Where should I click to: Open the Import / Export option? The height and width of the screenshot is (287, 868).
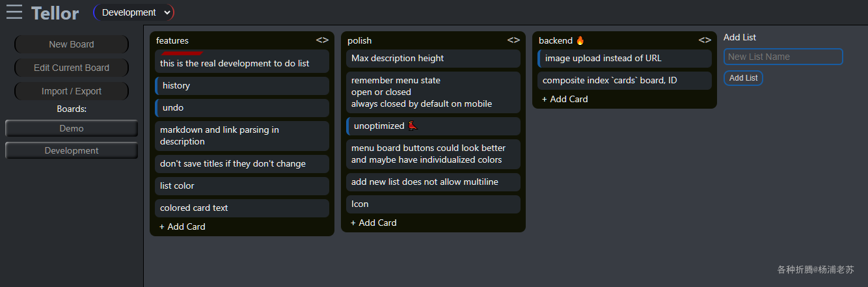pos(72,91)
